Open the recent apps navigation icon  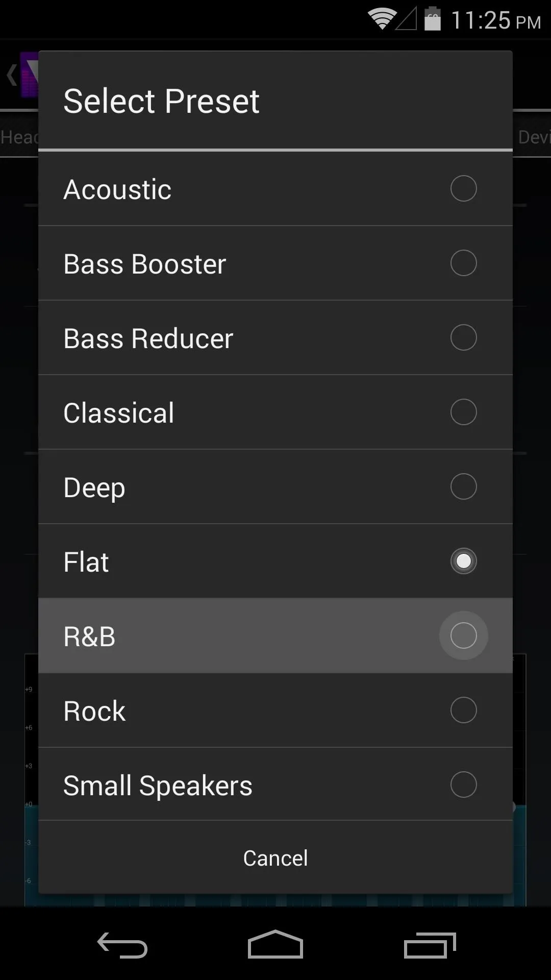click(430, 945)
